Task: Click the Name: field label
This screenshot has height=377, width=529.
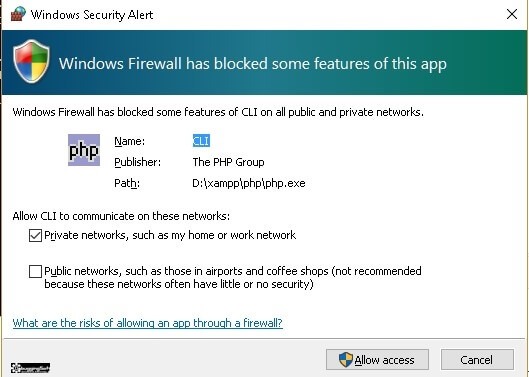Action: click(130, 141)
